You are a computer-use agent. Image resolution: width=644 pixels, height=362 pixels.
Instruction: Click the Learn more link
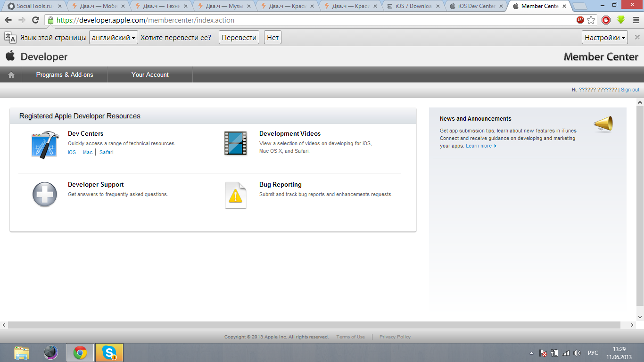481,146
